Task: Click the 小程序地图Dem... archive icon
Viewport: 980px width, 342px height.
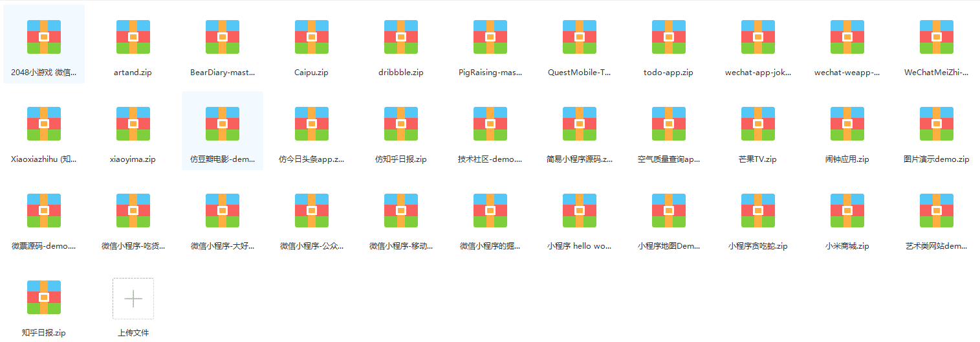Action: [x=669, y=210]
